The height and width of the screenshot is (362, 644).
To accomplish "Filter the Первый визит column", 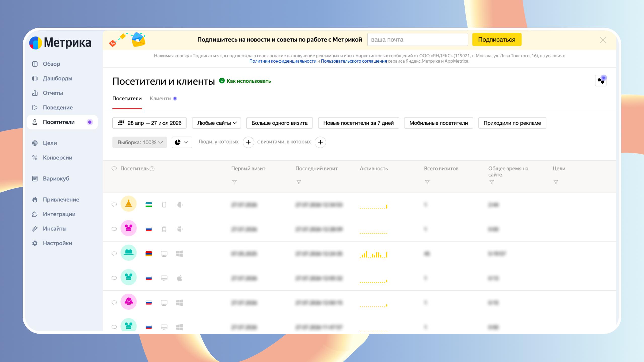I will coord(234,182).
